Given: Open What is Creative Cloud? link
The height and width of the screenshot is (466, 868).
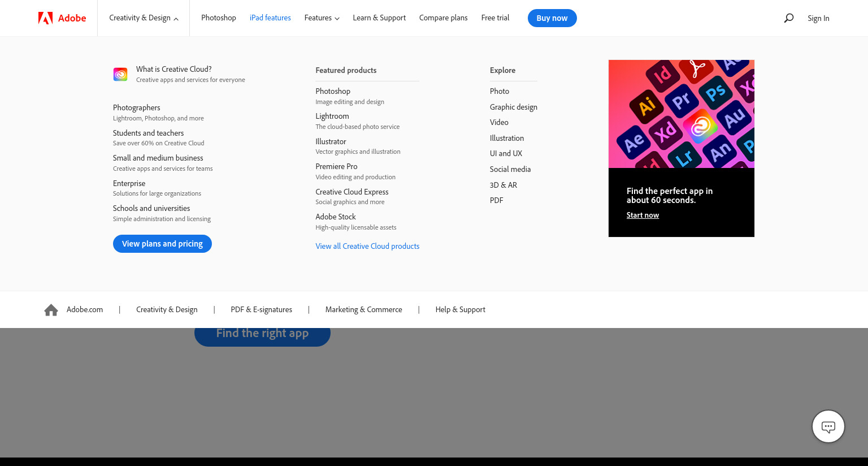Looking at the screenshot, I should coord(174,69).
